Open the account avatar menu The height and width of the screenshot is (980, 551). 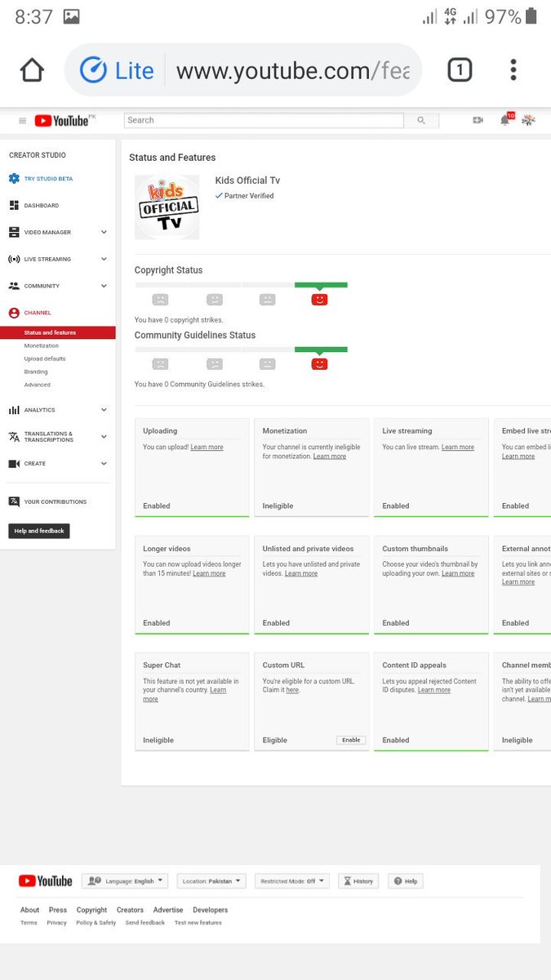(528, 120)
